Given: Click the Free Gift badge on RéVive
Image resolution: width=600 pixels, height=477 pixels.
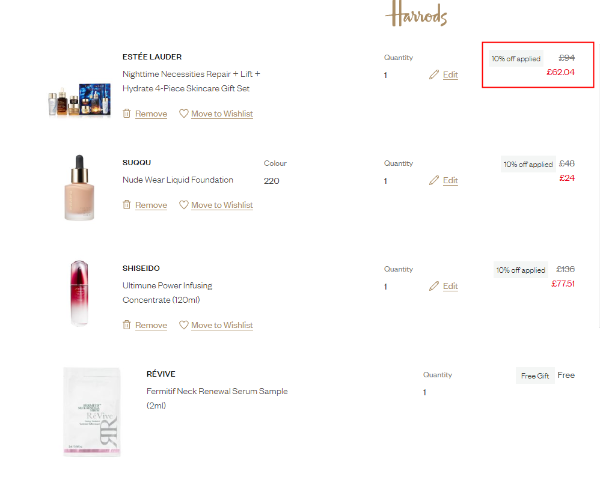Looking at the screenshot, I should pos(535,376).
